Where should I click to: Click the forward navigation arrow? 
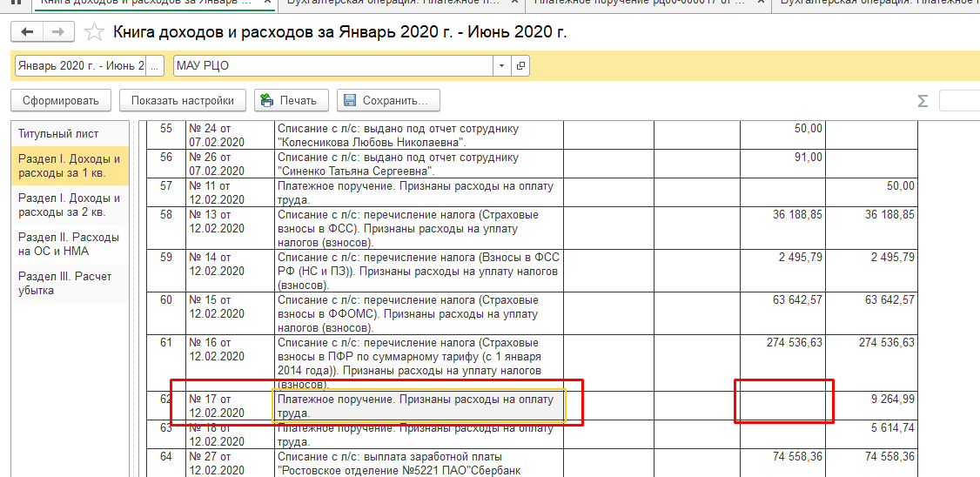click(57, 32)
